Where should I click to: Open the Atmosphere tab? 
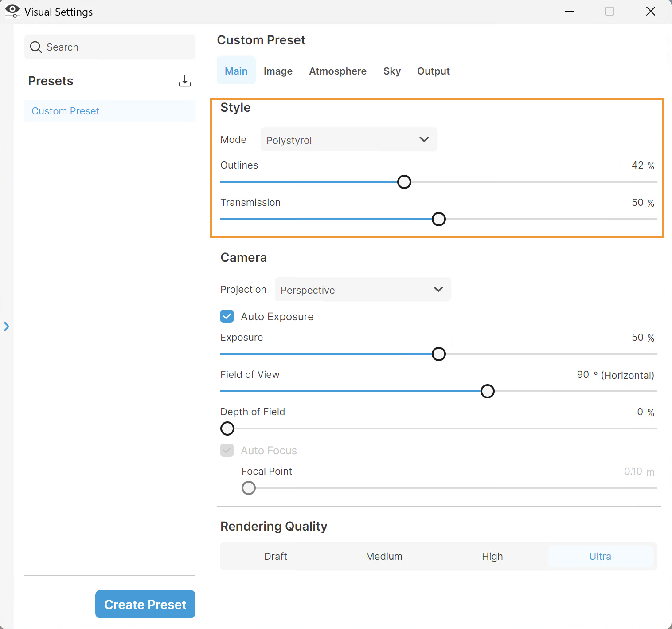pos(338,71)
